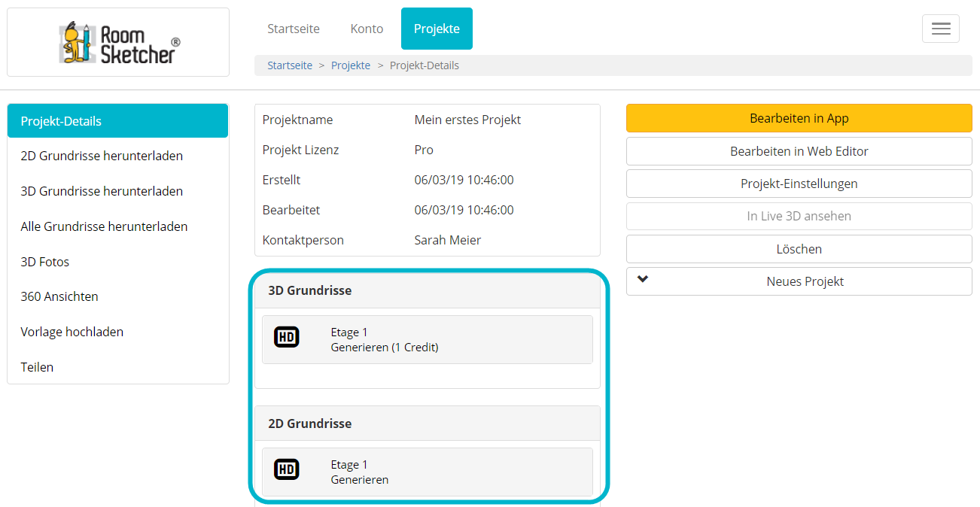Screen dimensions: 980x507
Task: Open the Startseite tab
Action: pyautogui.click(x=293, y=29)
